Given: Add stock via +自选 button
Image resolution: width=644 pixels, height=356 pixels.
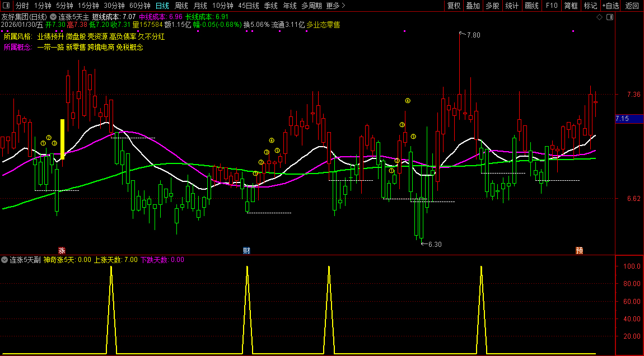Looking at the screenshot, I should (x=611, y=6).
